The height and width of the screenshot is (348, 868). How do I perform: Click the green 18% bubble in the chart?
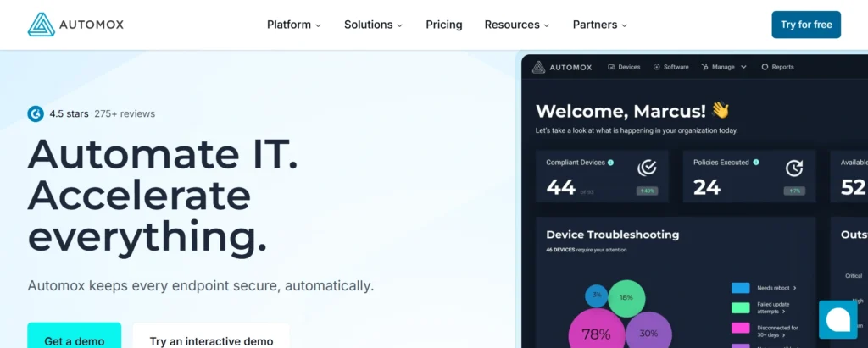(626, 298)
